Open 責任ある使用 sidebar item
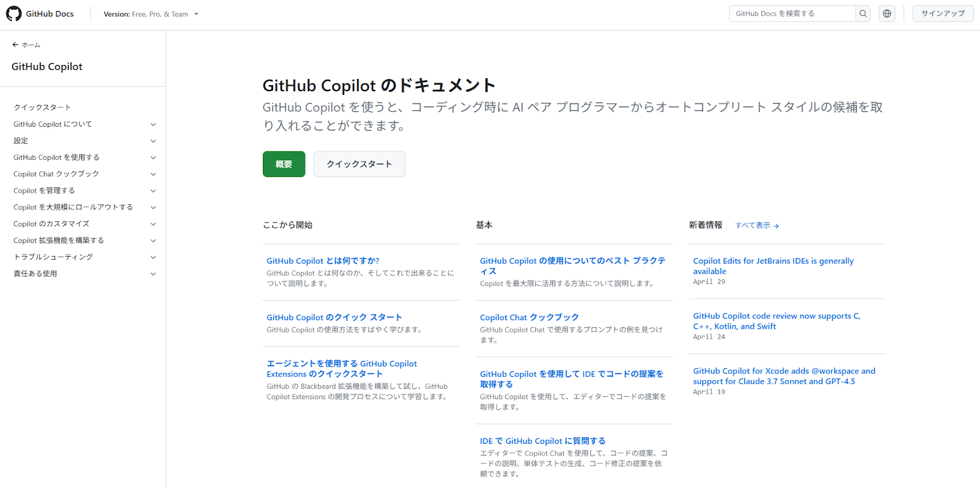 [x=35, y=274]
